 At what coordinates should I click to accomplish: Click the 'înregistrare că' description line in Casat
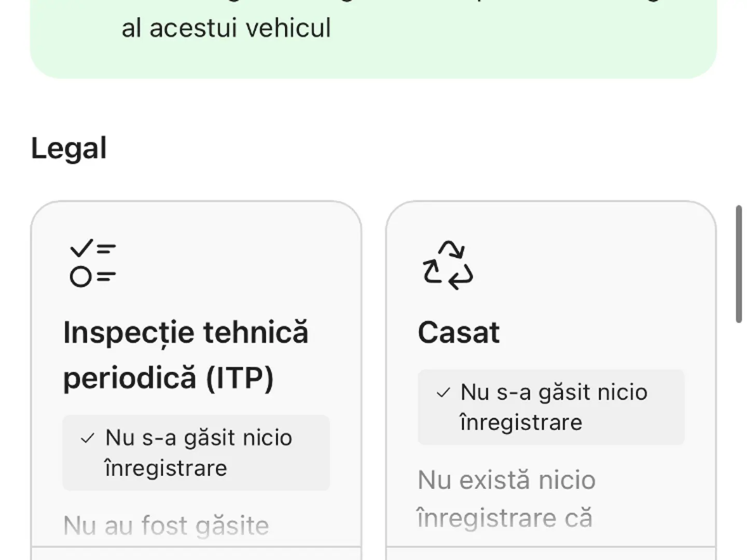[x=505, y=518]
